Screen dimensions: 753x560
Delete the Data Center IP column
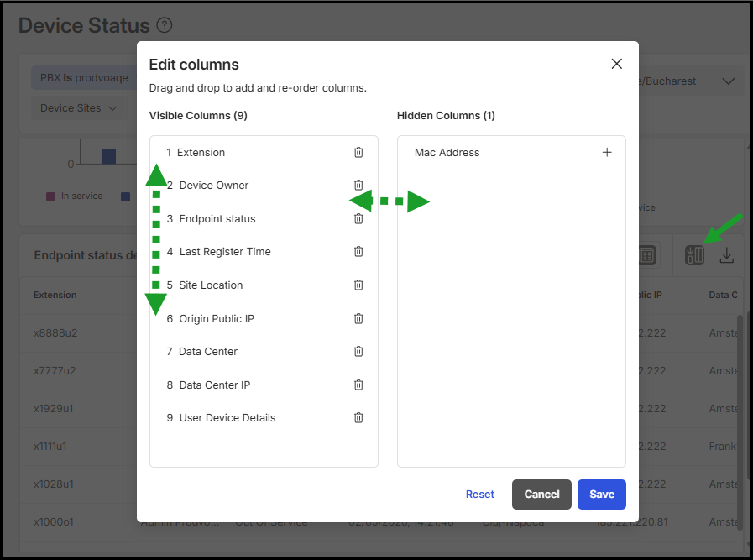tap(358, 385)
